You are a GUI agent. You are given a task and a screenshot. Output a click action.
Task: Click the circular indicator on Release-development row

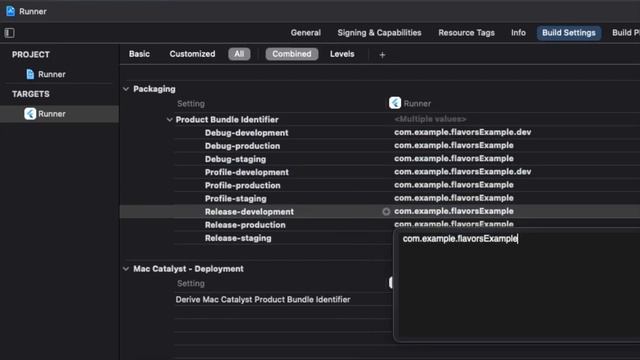[386, 211]
